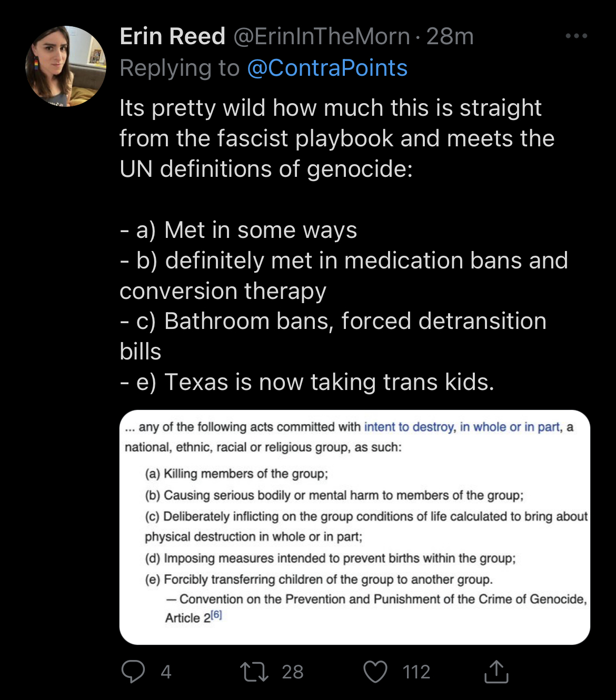Click the [6] footnote reference

click(216, 615)
